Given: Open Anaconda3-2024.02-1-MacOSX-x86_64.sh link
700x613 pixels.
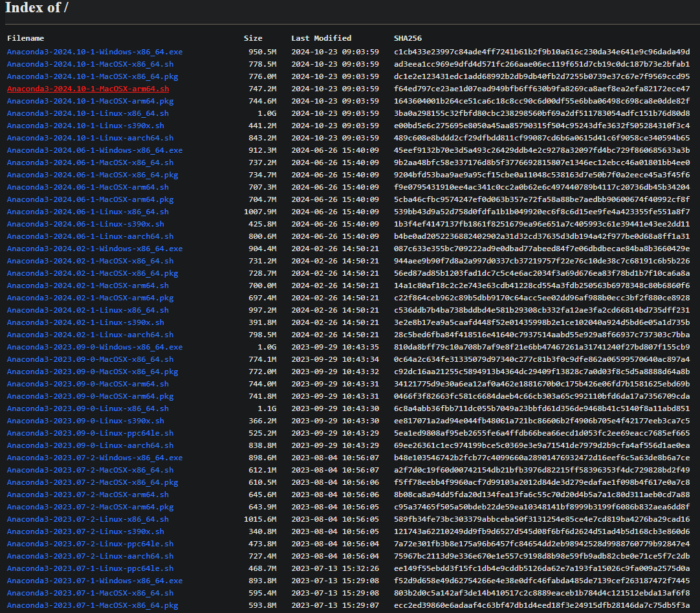Looking at the screenshot, I should 90,261.
